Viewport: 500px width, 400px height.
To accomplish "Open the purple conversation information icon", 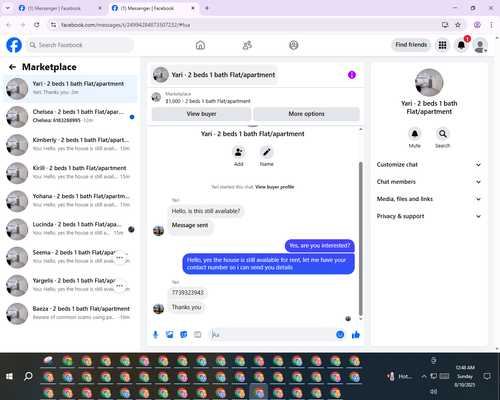I will tap(352, 75).
